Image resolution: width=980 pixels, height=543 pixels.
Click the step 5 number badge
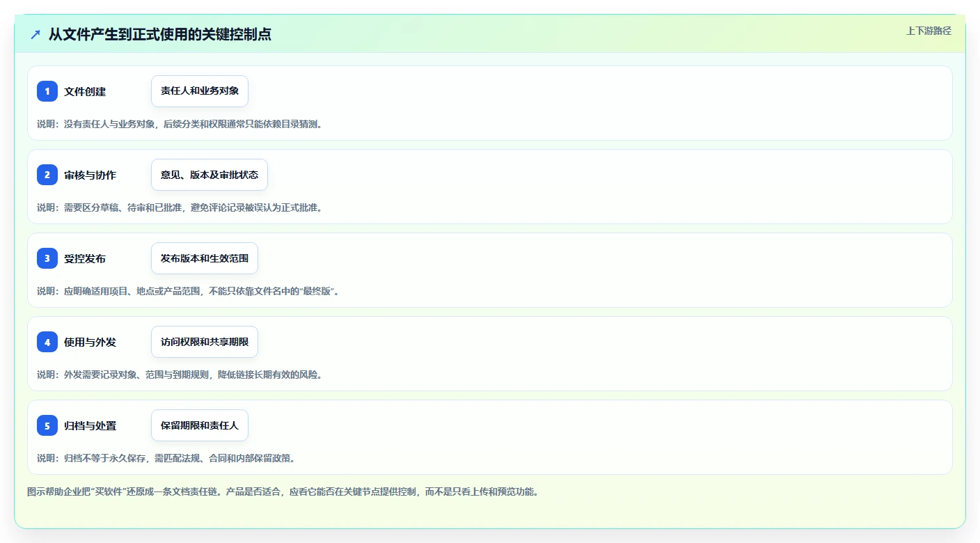(47, 425)
